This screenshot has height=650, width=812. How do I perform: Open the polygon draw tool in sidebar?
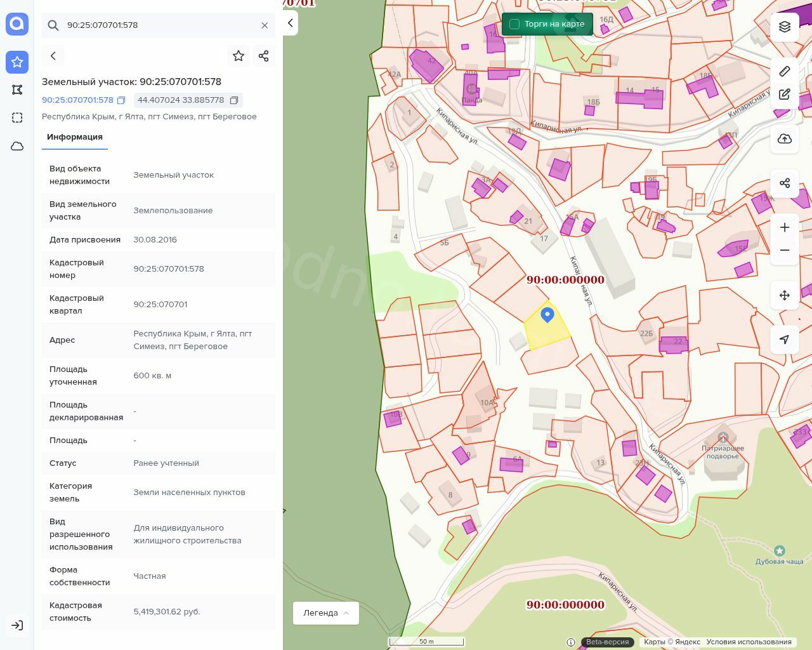(x=17, y=90)
